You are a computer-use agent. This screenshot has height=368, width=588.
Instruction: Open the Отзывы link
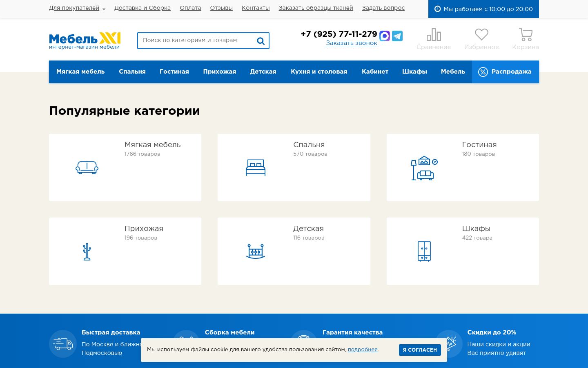[221, 8]
